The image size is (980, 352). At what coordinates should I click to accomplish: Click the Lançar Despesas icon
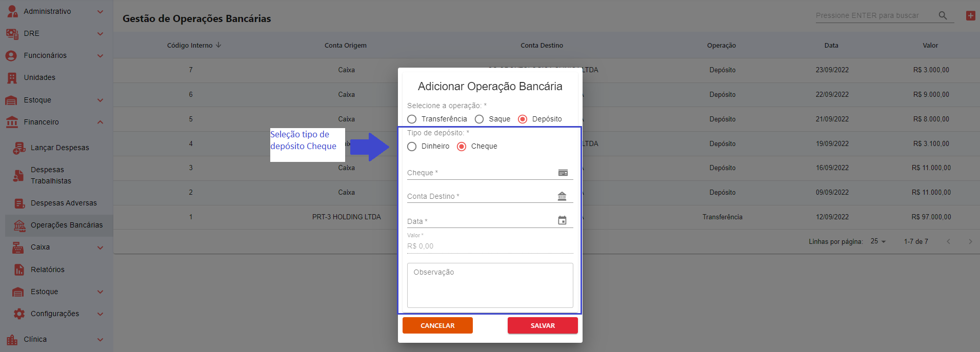click(19, 148)
